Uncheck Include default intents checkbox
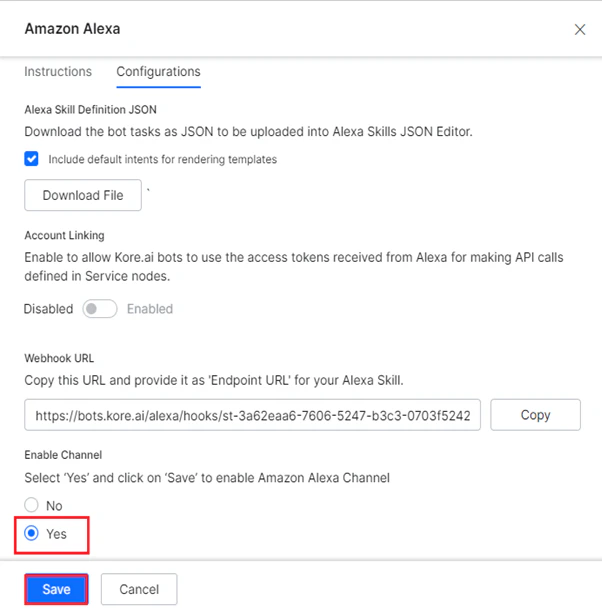The height and width of the screenshot is (615, 602). click(31, 159)
